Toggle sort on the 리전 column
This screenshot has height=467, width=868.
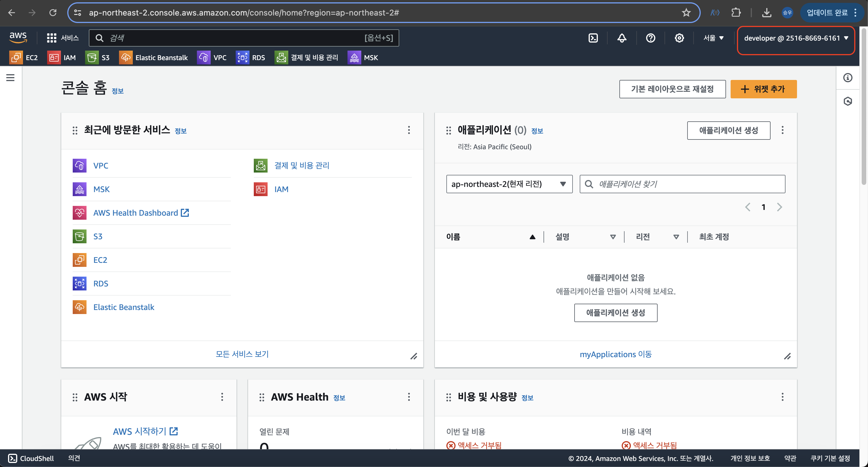click(x=676, y=237)
